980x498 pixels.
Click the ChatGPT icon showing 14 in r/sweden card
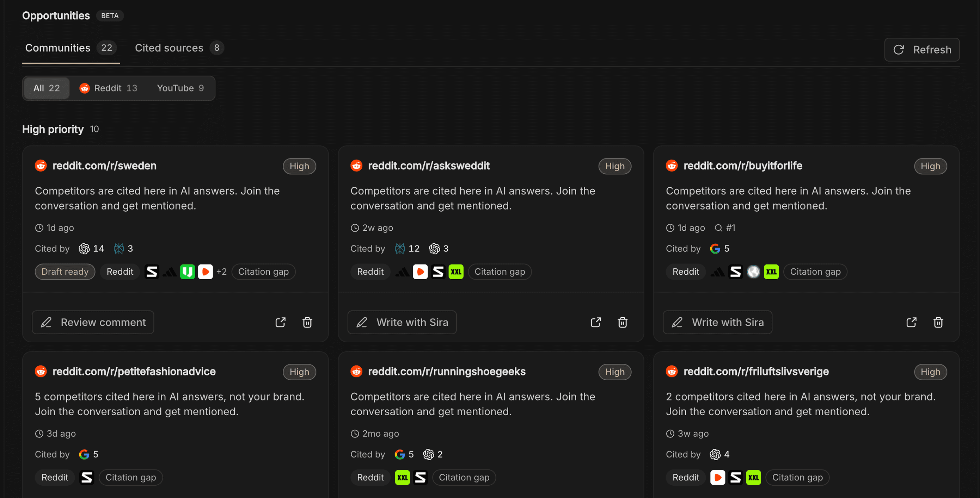point(84,249)
